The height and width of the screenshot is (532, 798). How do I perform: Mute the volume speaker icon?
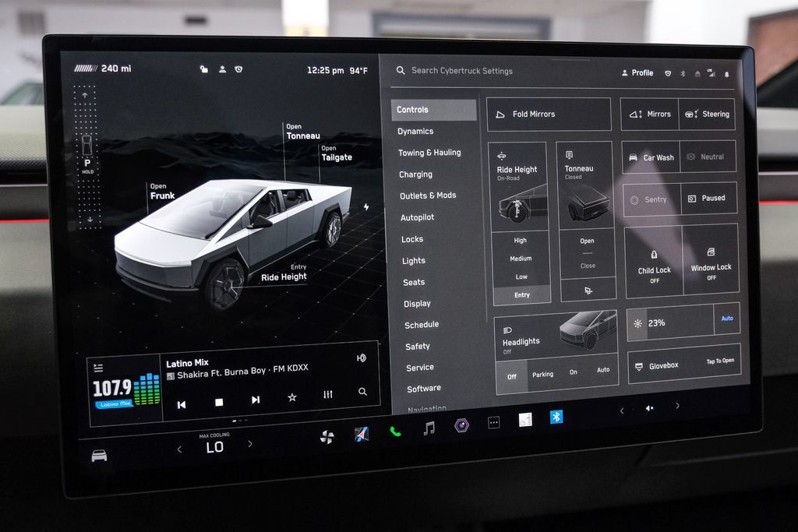649,408
